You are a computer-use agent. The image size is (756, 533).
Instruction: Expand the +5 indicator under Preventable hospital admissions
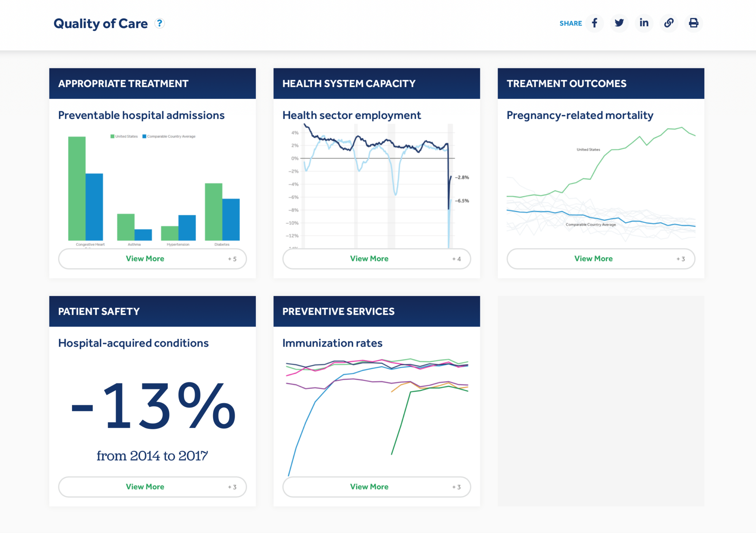click(233, 259)
